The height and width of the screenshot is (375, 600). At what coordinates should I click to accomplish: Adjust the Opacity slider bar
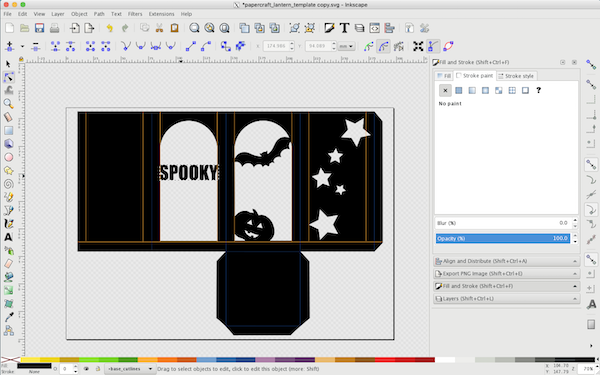coord(502,238)
